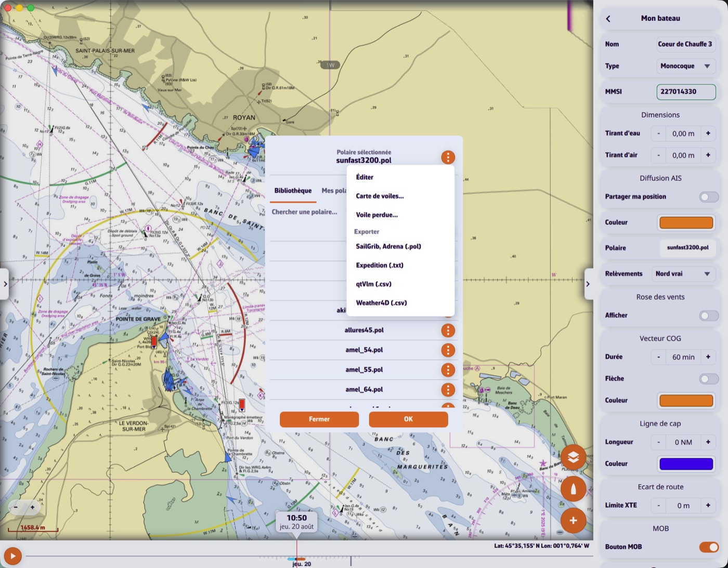
Task: Increase Vecteur COG Durée with plus
Action: [708, 357]
